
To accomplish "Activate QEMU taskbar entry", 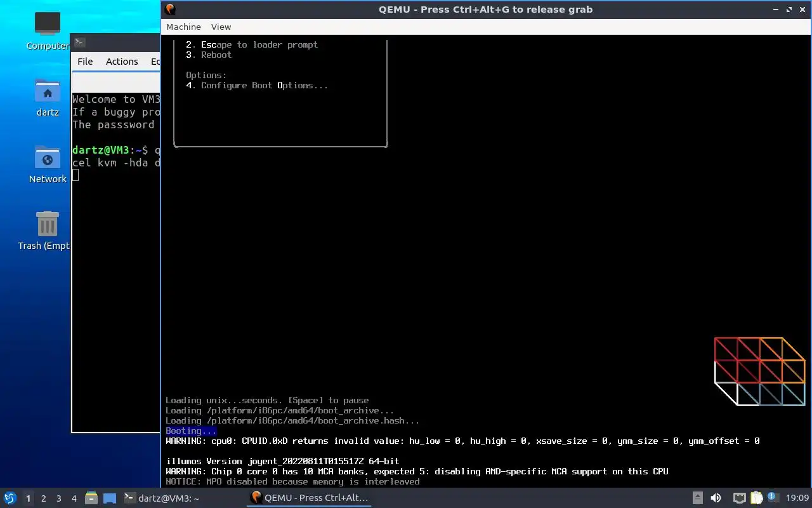I will point(310,498).
